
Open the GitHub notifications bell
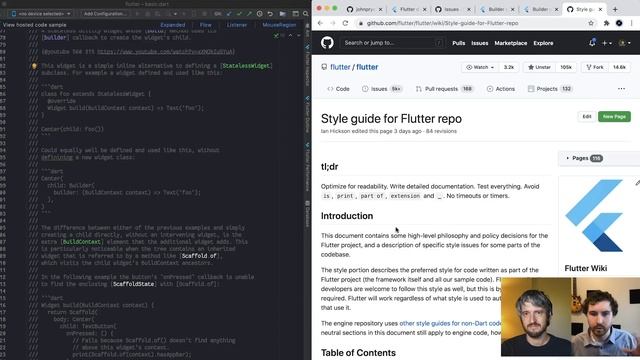click(592, 43)
